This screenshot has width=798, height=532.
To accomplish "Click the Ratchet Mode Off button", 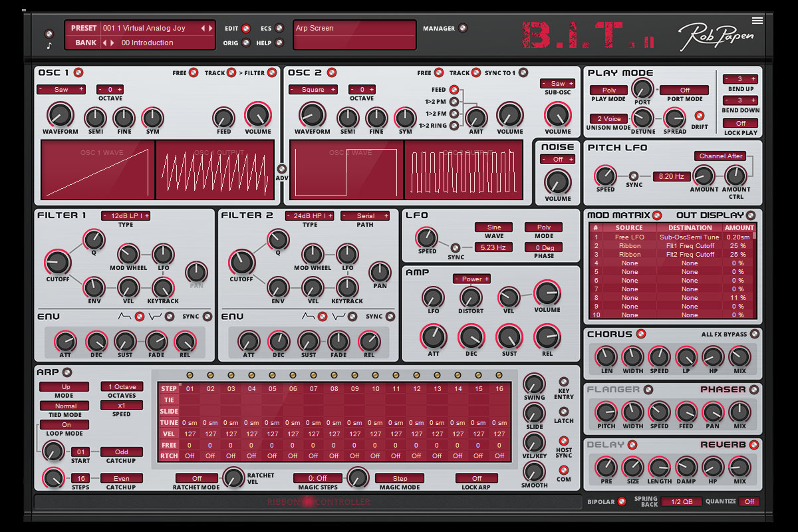I will [x=197, y=478].
